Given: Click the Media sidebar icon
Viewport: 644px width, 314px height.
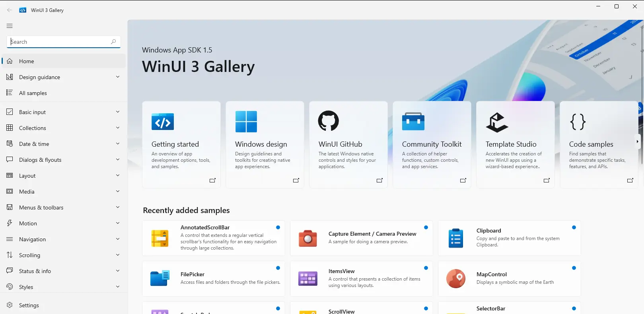Looking at the screenshot, I should pos(10,192).
